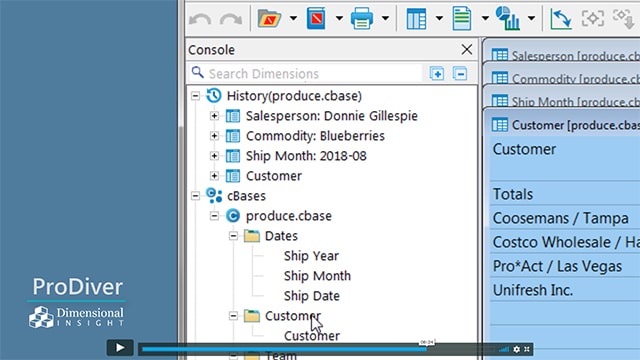
Task: Select the Coosemans / Tampa row
Action: [x=565, y=218]
